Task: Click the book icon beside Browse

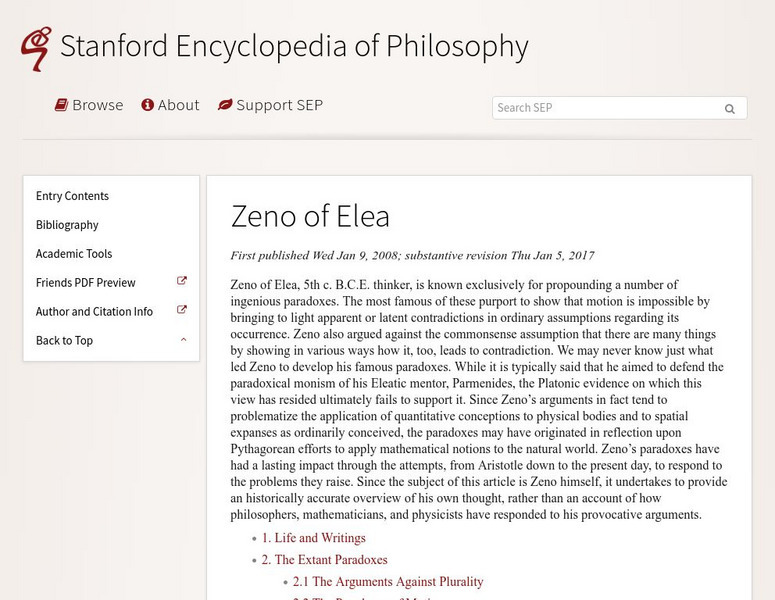Action: point(61,105)
